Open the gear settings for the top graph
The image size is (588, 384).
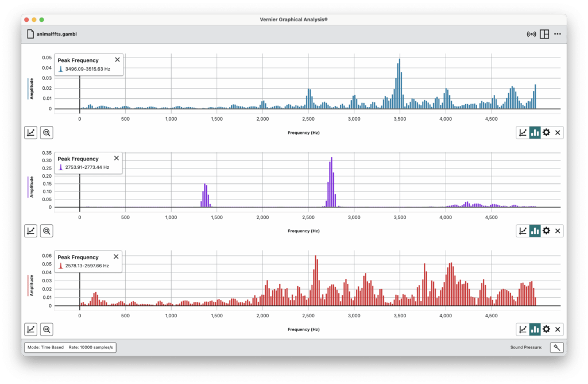(546, 133)
